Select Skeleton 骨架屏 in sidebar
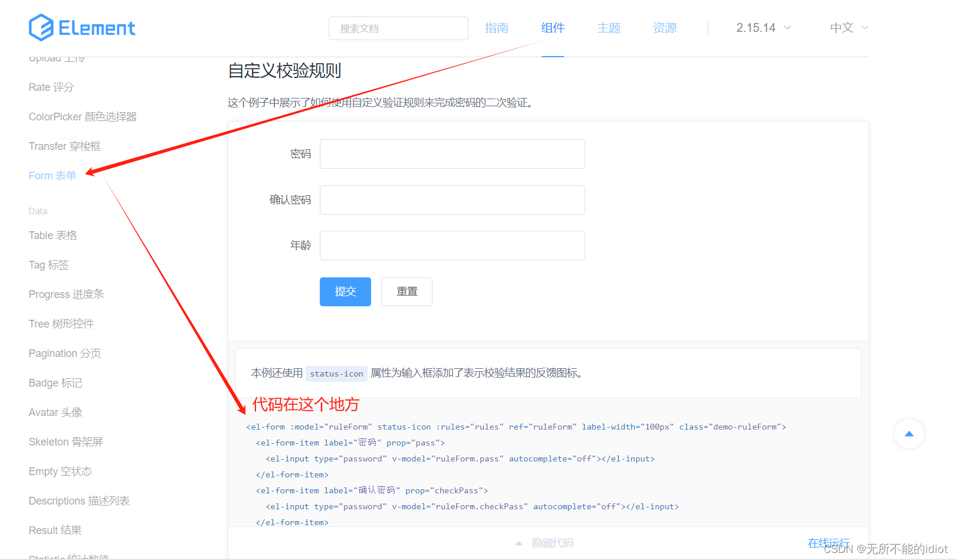This screenshot has height=560, width=957. tap(66, 442)
